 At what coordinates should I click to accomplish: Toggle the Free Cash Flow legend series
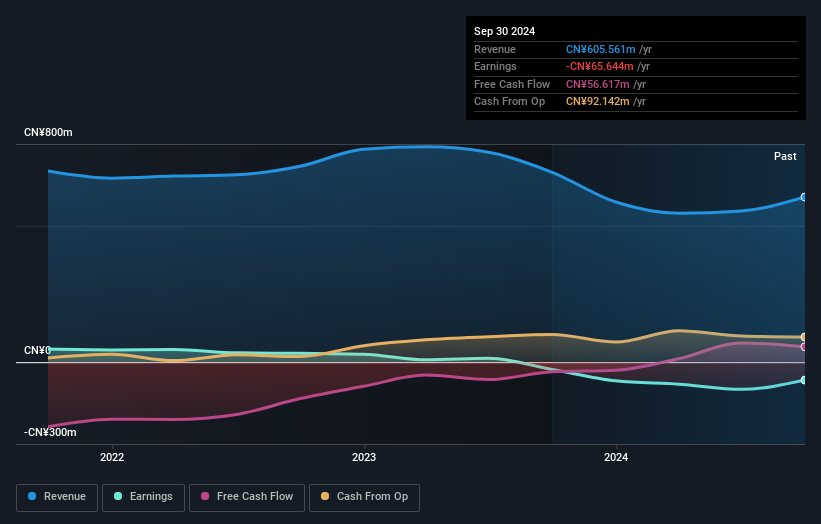247,497
